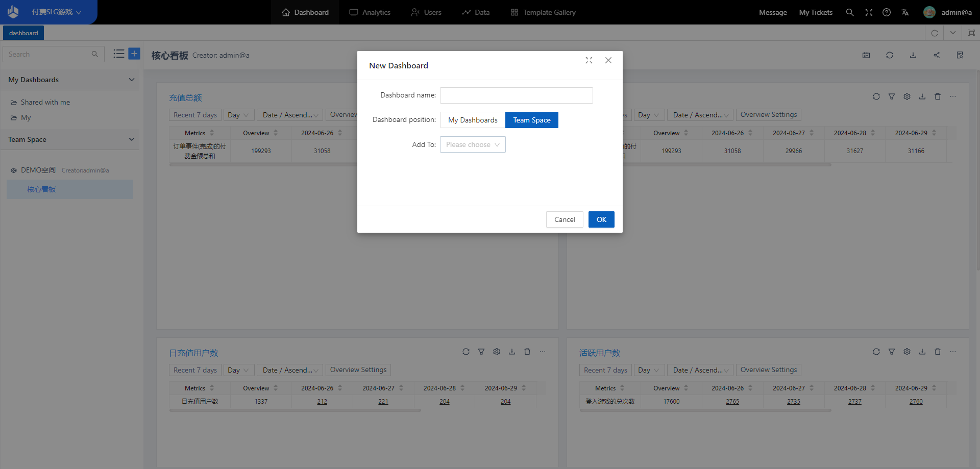The image size is (980, 469).
Task: Click the plus icon to add dashboard
Action: [134, 54]
